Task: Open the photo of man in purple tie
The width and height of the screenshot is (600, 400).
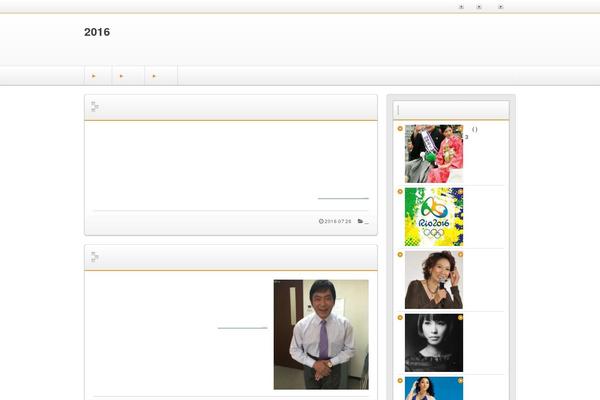Action: coord(321,335)
